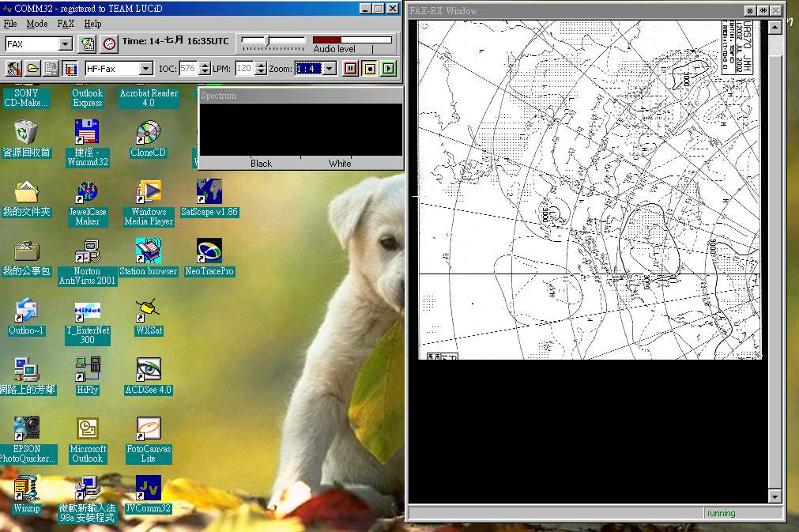Click the double-arrow button in FAX-RX title bar
The height and width of the screenshot is (532, 799).
(x=763, y=11)
